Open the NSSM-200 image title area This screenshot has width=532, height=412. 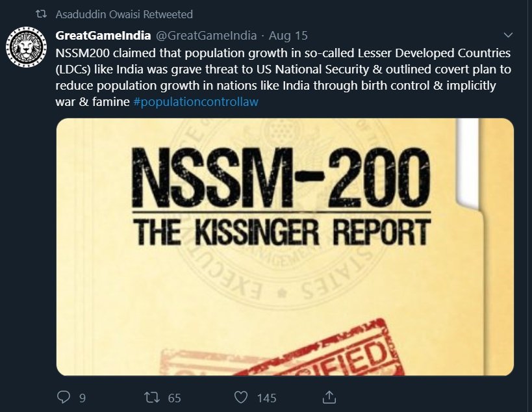point(281,176)
